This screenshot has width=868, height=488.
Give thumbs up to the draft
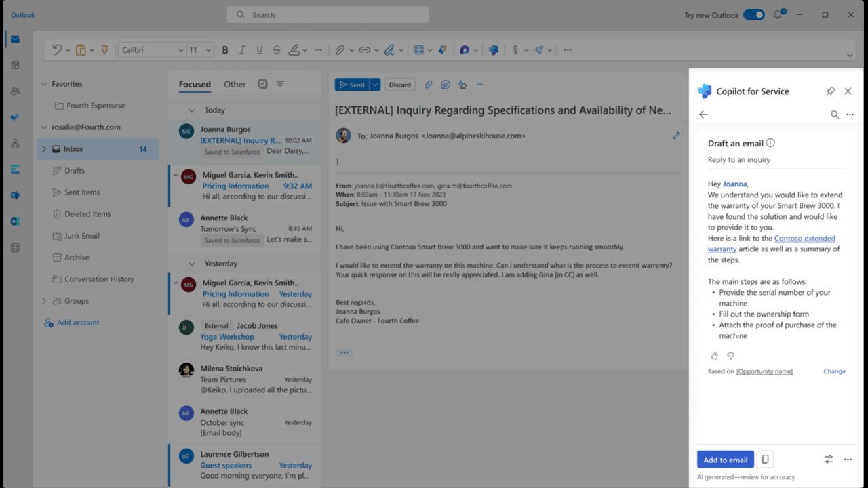pos(714,356)
